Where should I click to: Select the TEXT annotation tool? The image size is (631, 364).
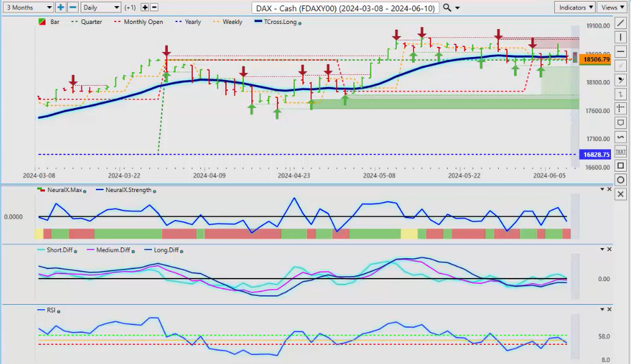tap(621, 151)
